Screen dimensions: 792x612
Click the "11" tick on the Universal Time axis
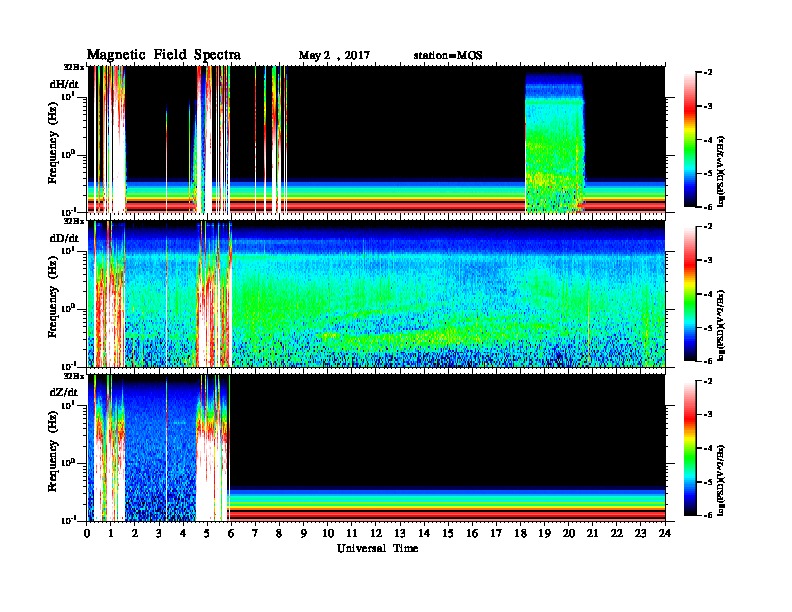coord(352,534)
